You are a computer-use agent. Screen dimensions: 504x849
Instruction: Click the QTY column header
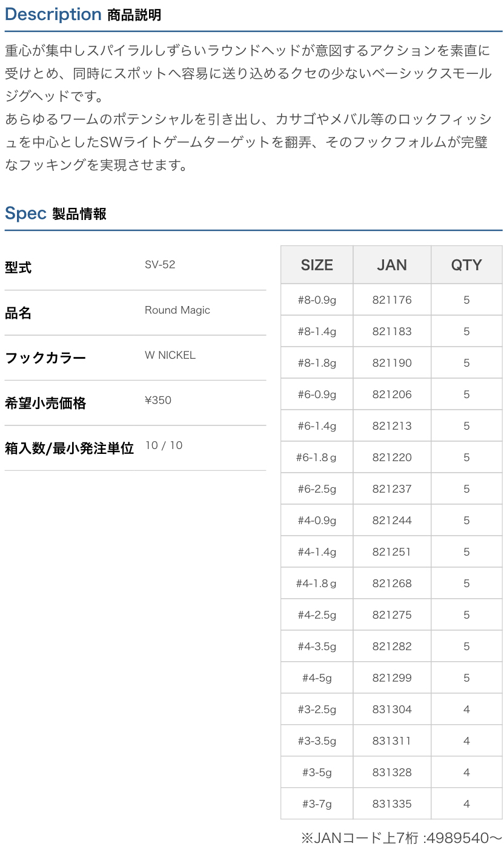point(466,265)
